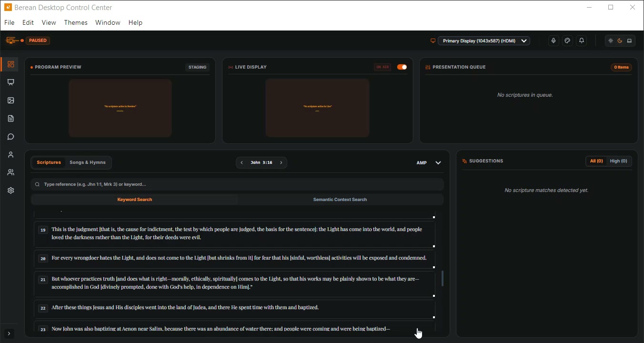The image size is (644, 343).
Task: Open the View menu
Action: pos(49,22)
